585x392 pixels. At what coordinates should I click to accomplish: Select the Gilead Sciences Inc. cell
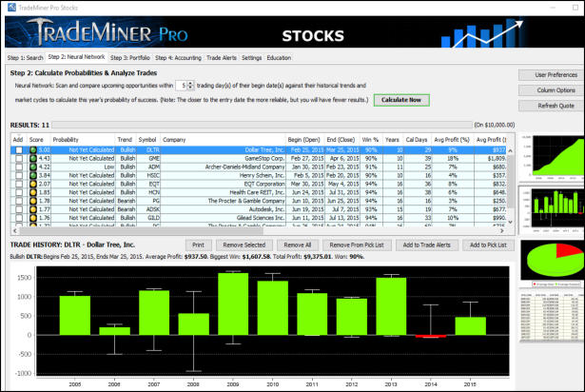point(224,218)
